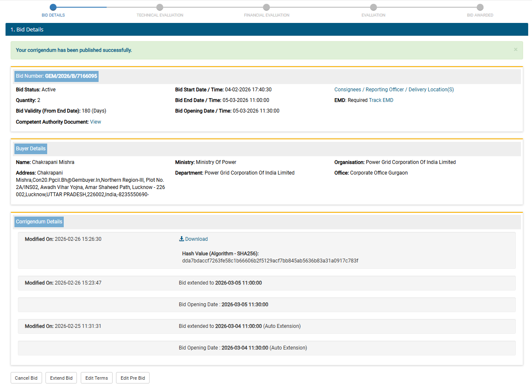Click the Technical Evaluation step label
532x392 pixels.
[x=160, y=15]
